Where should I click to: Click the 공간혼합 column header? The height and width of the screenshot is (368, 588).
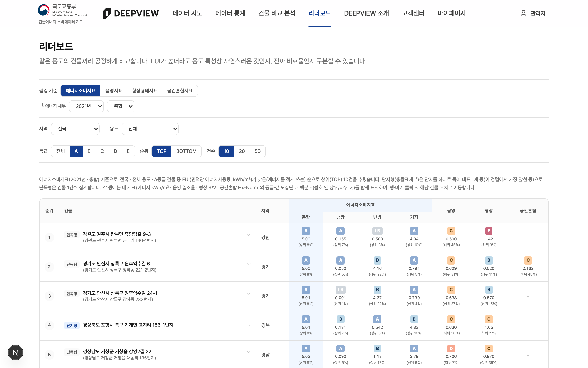tap(528, 211)
